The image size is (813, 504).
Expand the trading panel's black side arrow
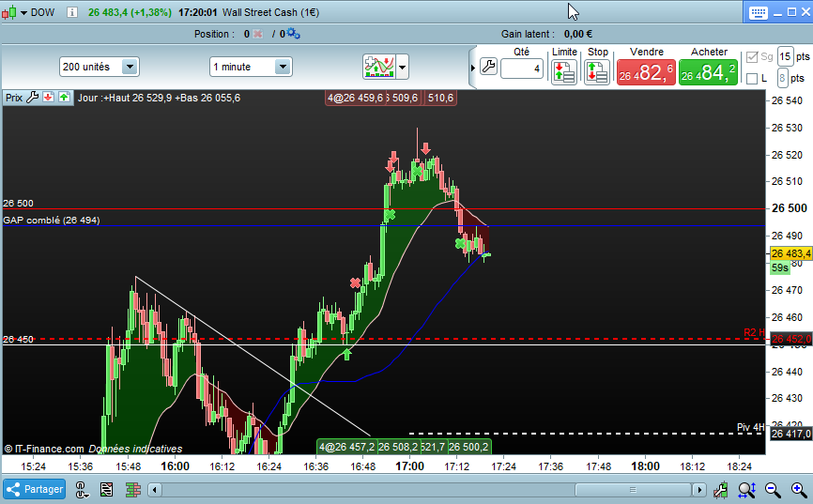(x=473, y=68)
